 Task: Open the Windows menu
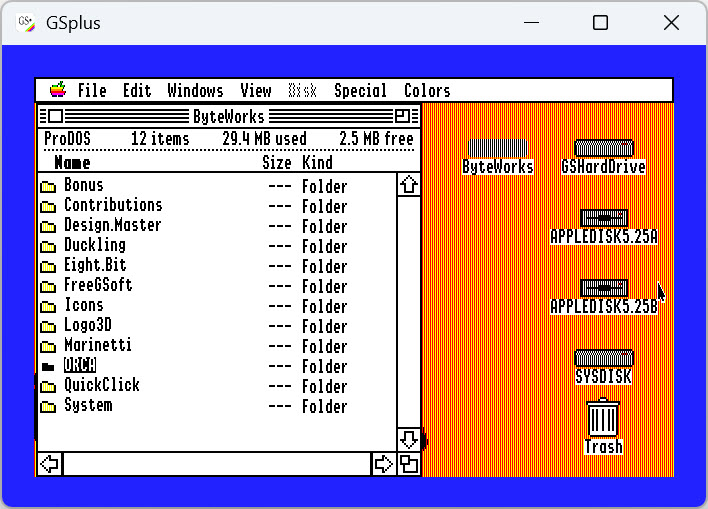pos(195,91)
